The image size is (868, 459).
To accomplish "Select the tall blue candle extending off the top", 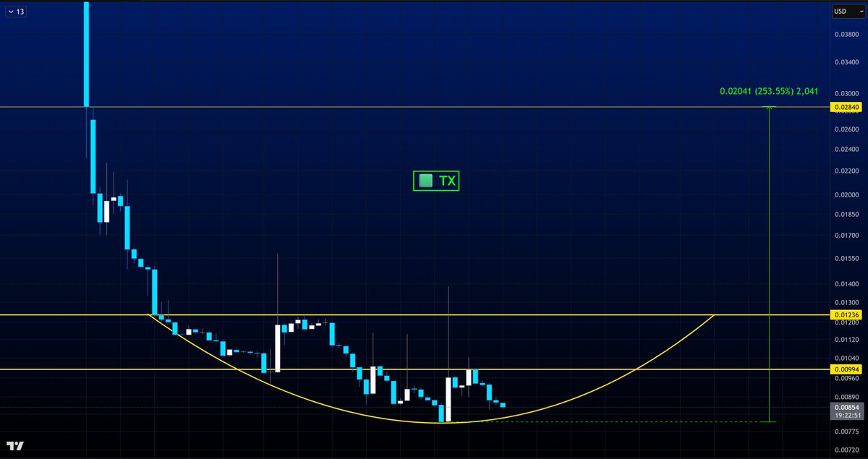I will tap(86, 54).
